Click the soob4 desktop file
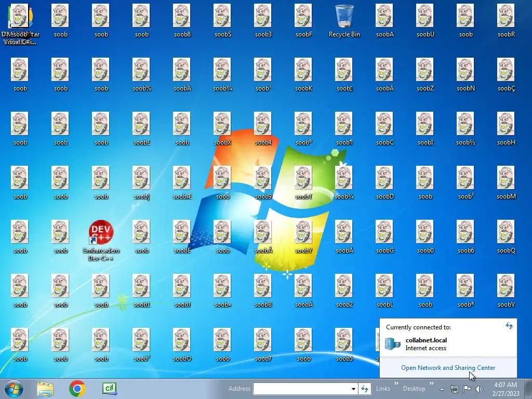The width and height of the screenshot is (532, 399). (x=263, y=129)
